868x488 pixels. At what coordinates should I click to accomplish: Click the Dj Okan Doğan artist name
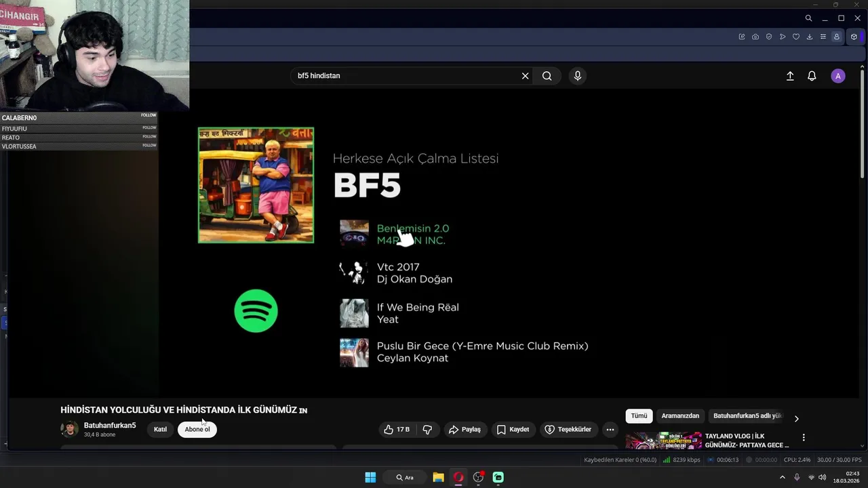414,279
